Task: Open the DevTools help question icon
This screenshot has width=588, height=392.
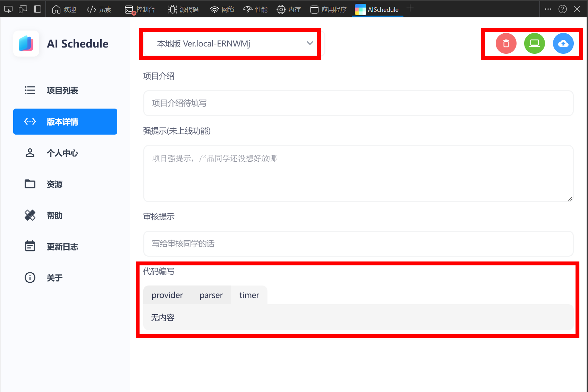Action: [562, 10]
